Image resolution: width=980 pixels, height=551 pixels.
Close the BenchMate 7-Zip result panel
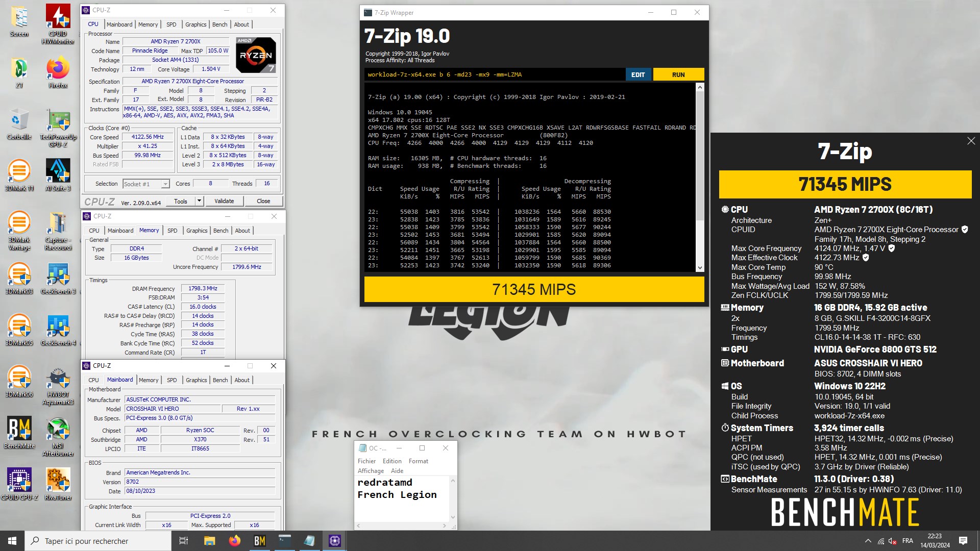click(971, 141)
